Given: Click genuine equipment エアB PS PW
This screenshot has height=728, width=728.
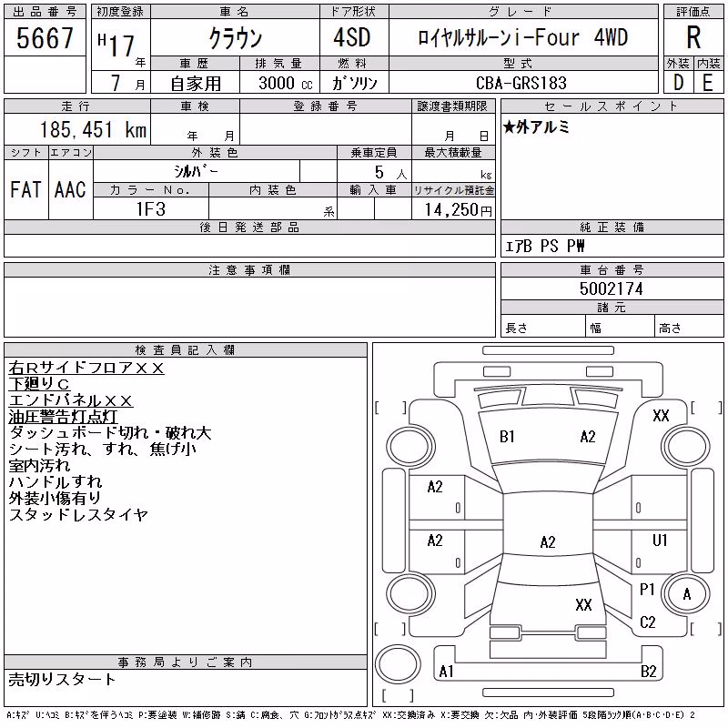Looking at the screenshot, I should (x=544, y=246).
